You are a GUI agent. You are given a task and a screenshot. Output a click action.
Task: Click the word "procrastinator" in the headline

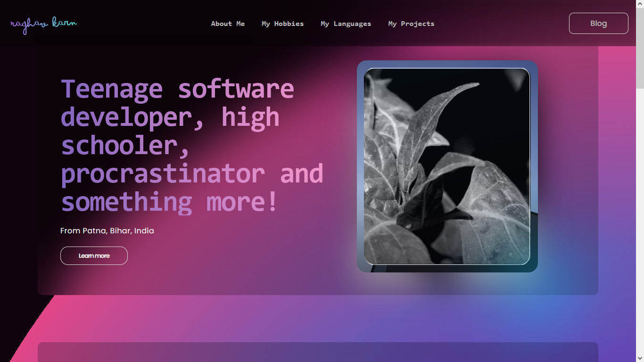[163, 173]
